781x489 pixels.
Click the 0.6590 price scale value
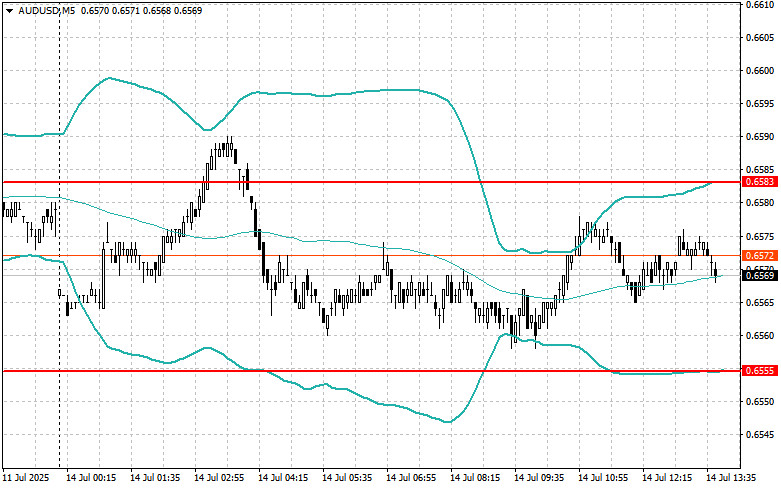click(x=760, y=136)
